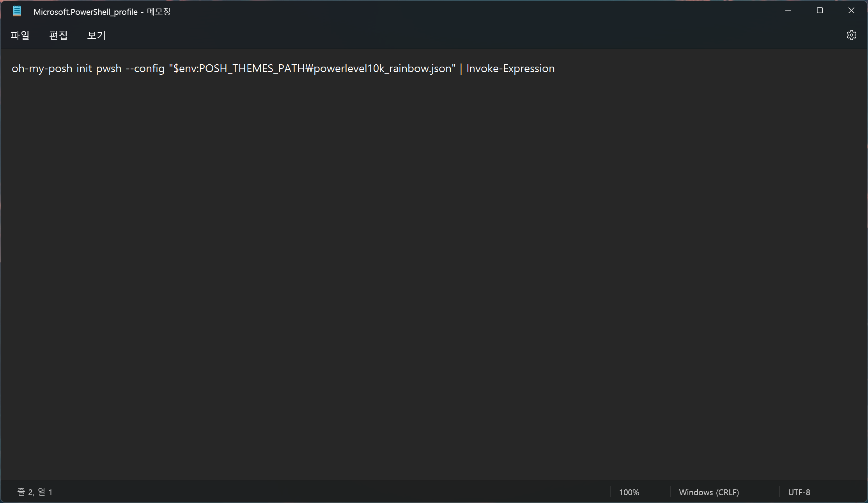This screenshot has height=503, width=868.
Task: Click the empty editor area below the text
Action: (x=429, y=273)
